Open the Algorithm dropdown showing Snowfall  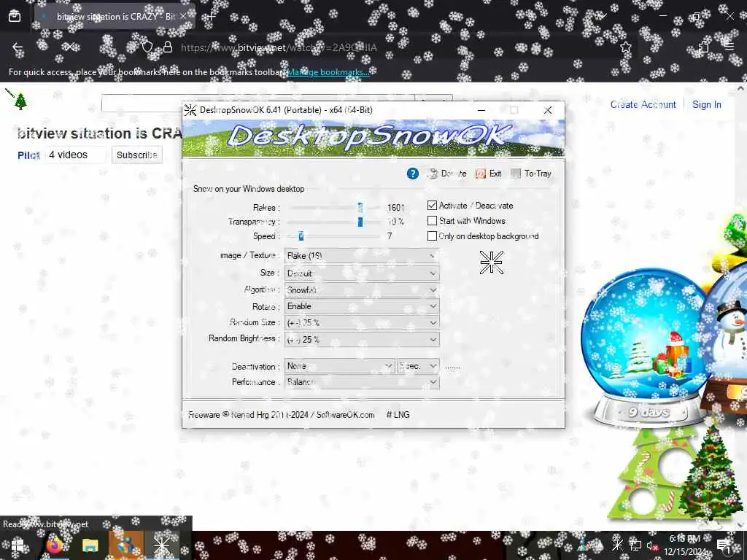(x=362, y=289)
